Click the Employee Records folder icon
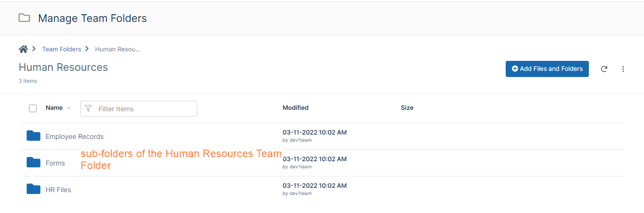The width and height of the screenshot is (644, 213). point(33,136)
